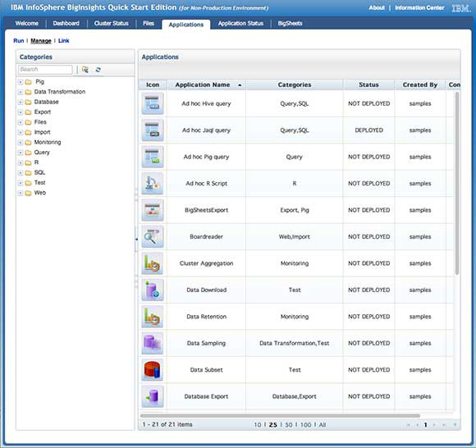
Task: Click the Boardreader magnifier icon
Action: pos(153,237)
